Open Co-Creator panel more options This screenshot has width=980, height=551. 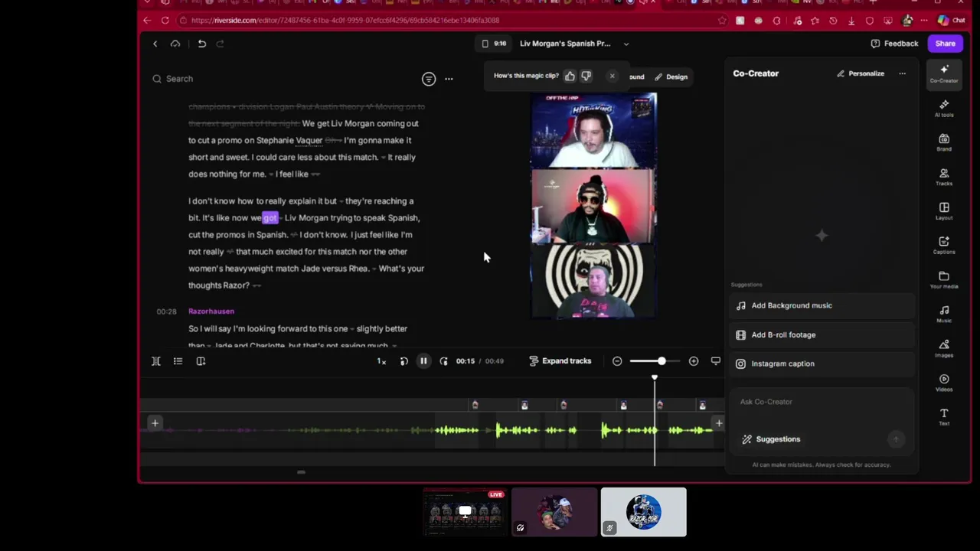[902, 73]
